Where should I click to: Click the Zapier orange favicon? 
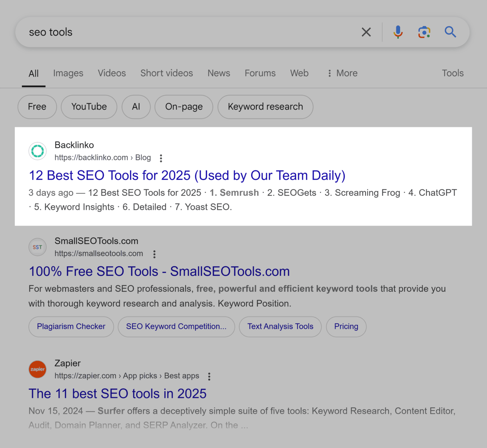pos(38,369)
